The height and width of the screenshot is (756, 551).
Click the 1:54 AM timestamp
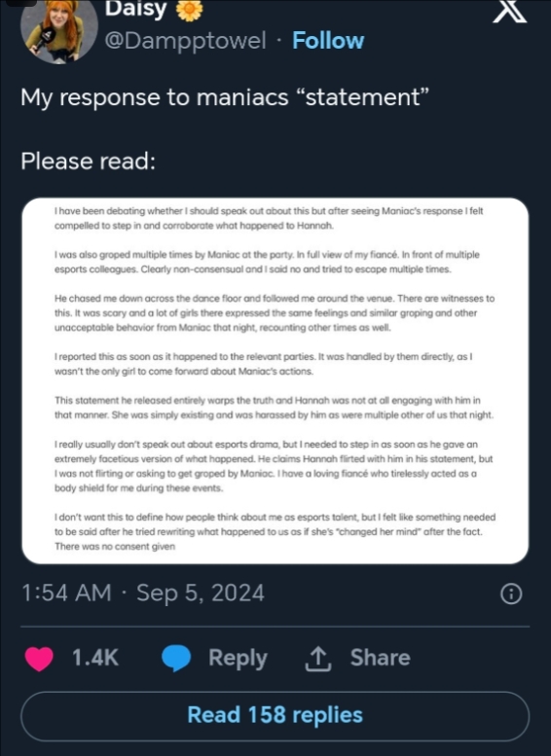(66, 593)
